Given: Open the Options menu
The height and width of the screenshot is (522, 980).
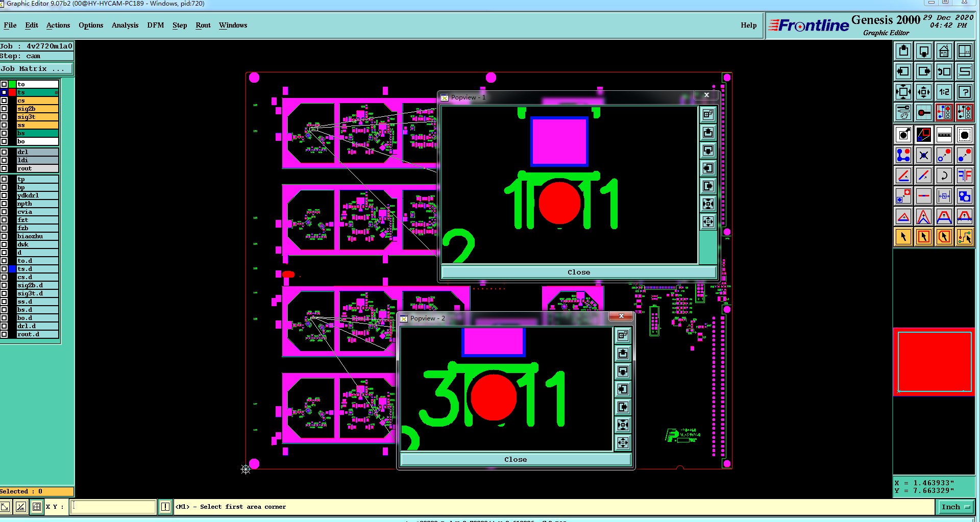Looking at the screenshot, I should [91, 25].
